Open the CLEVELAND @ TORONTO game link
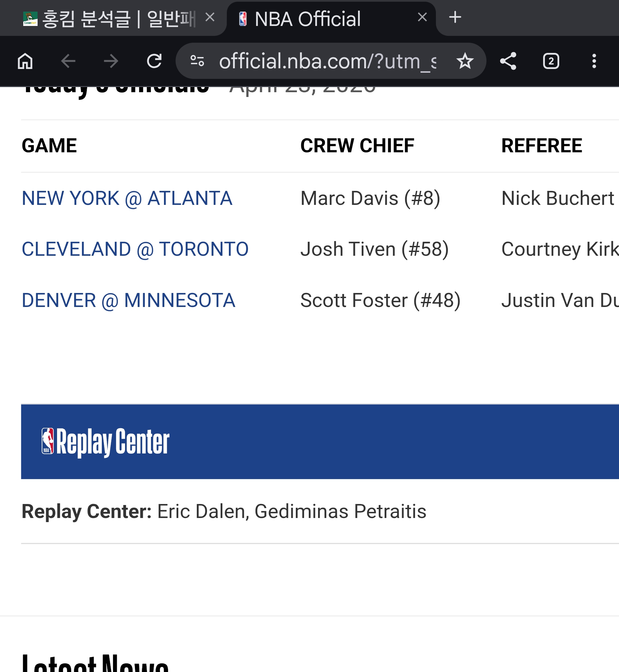The height and width of the screenshot is (672, 619). [135, 249]
